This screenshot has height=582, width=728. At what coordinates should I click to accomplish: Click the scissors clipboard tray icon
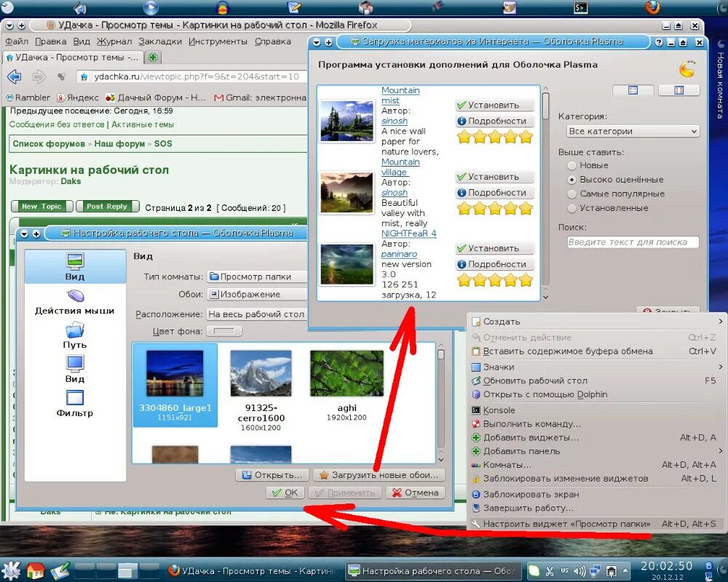click(x=549, y=571)
